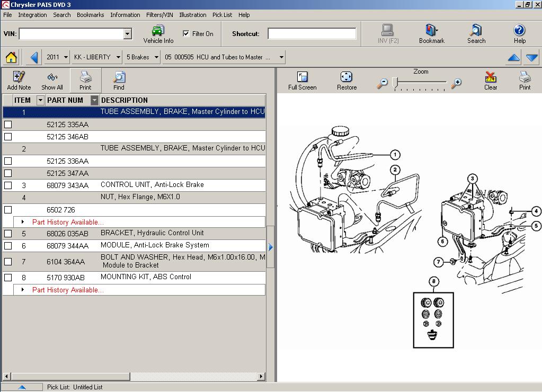542x392 pixels.
Task: Click callout number 8 in illustration
Action: (x=434, y=281)
